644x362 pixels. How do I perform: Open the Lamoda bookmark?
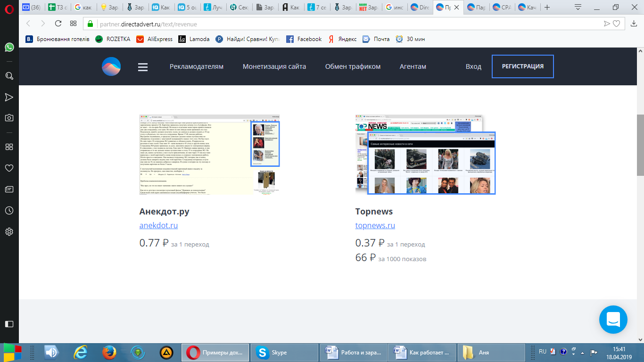(x=194, y=39)
